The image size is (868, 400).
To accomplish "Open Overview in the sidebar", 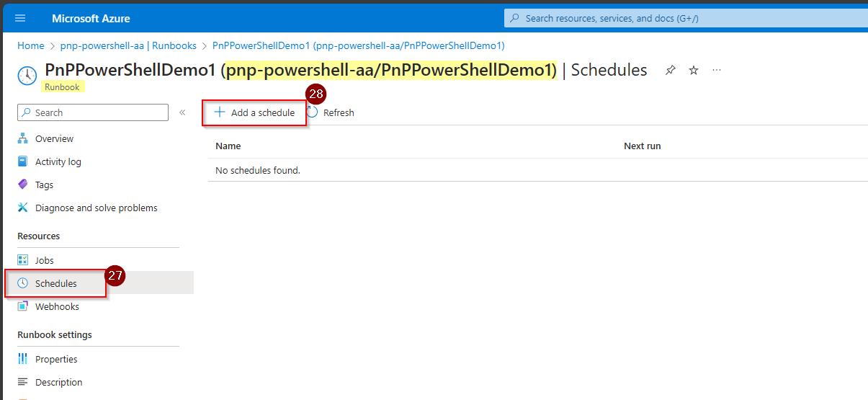I will click(54, 138).
